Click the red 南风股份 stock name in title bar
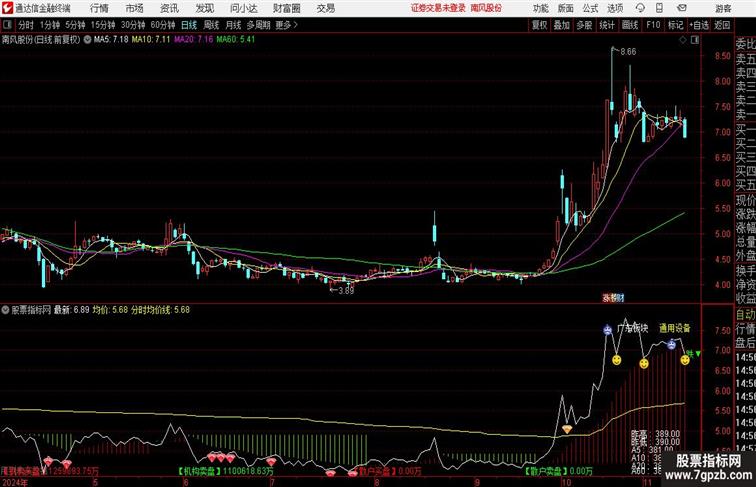Image resolution: width=756 pixels, height=487 pixels. 486,8
